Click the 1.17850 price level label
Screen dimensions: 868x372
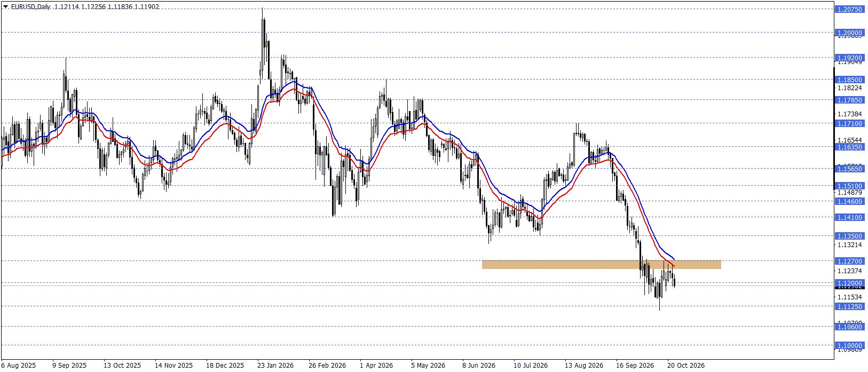pos(849,100)
